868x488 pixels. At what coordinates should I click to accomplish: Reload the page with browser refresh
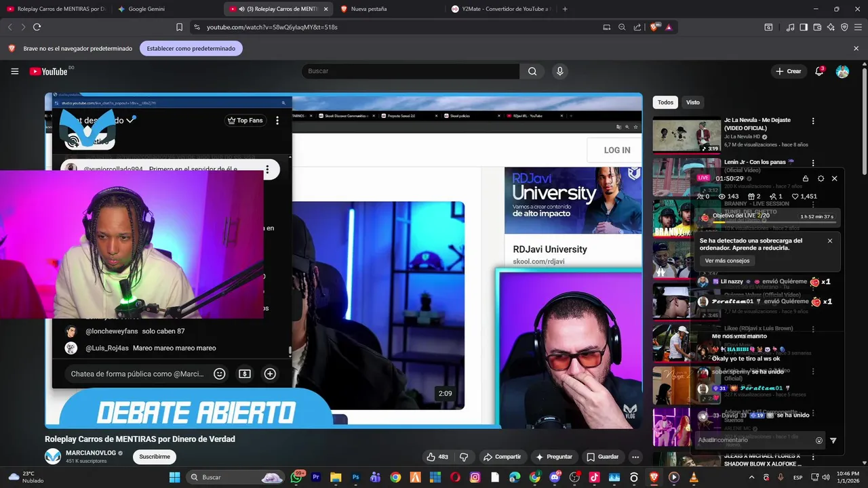(37, 27)
